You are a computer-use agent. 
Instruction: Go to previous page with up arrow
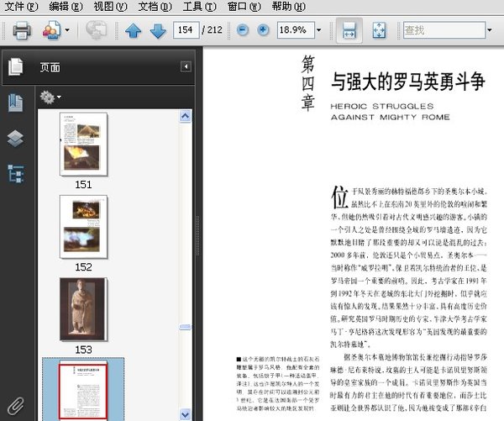coord(133,31)
